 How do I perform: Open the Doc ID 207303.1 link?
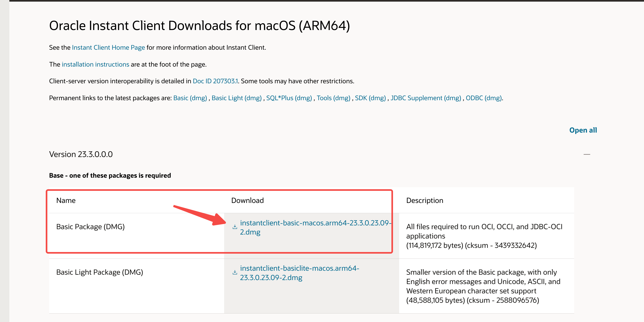[215, 81]
